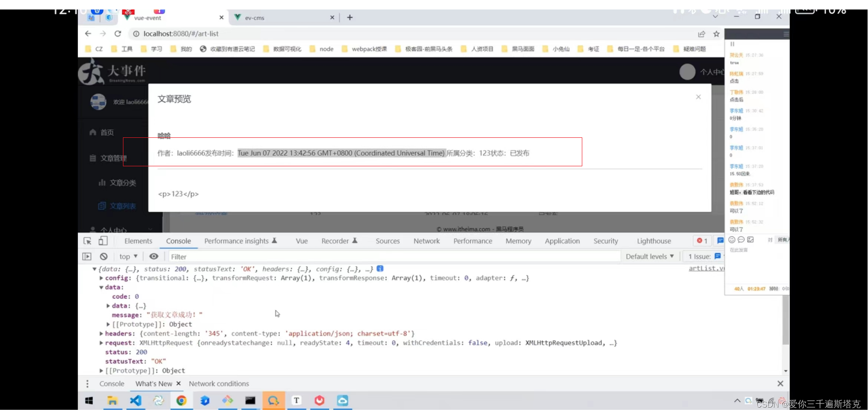The image size is (868, 413).
Task: Go back with browser back arrow
Action: point(88,33)
